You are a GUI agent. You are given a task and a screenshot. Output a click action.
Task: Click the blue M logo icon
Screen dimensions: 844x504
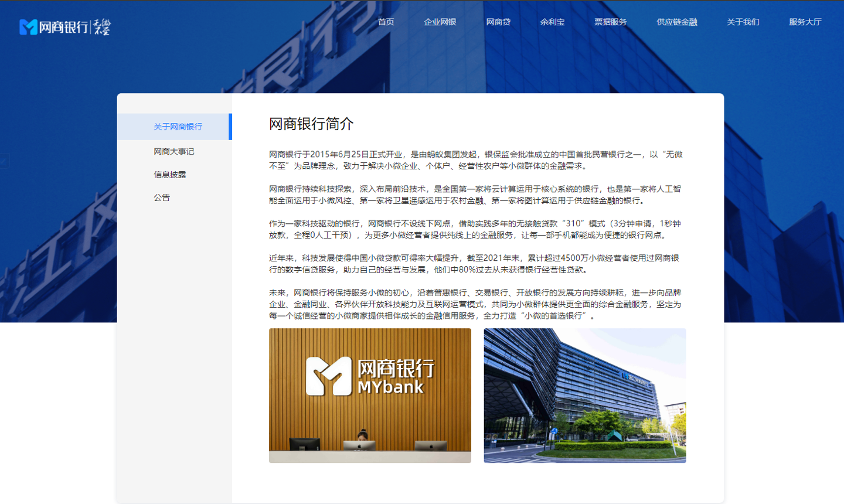[x=28, y=27]
